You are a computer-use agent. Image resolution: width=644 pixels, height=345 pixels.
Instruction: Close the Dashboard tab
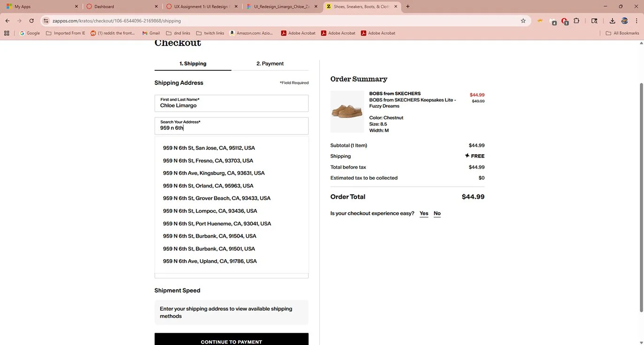click(156, 7)
